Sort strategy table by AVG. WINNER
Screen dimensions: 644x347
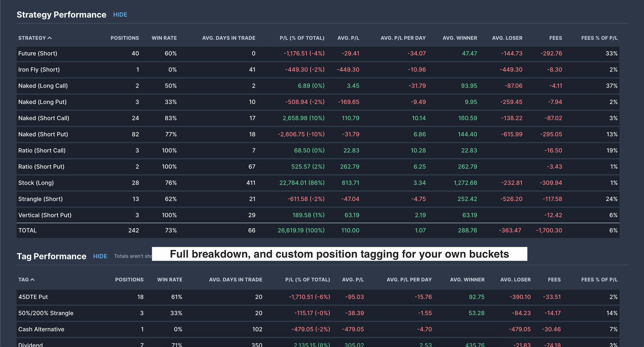coord(459,38)
